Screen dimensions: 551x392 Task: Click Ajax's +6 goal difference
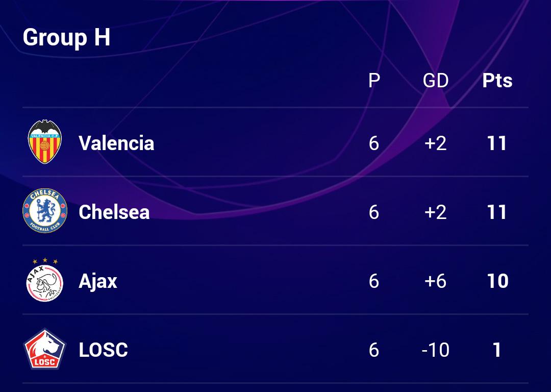tap(436, 281)
